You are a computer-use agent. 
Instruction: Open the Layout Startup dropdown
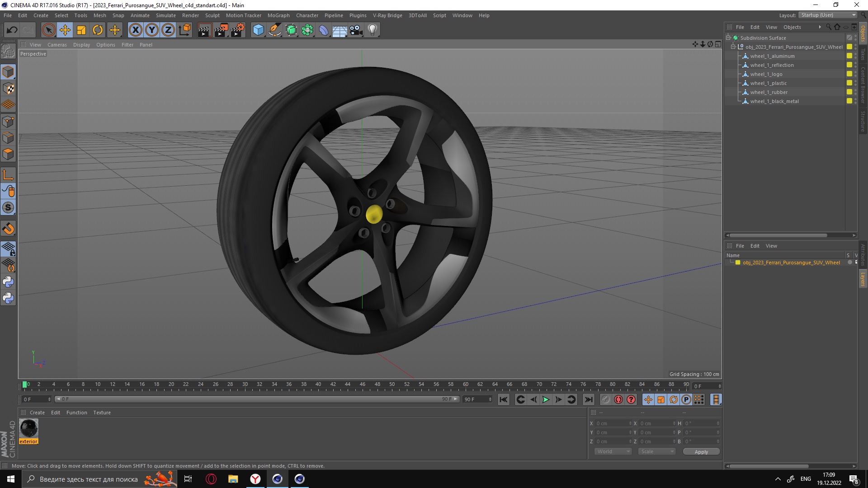(828, 15)
